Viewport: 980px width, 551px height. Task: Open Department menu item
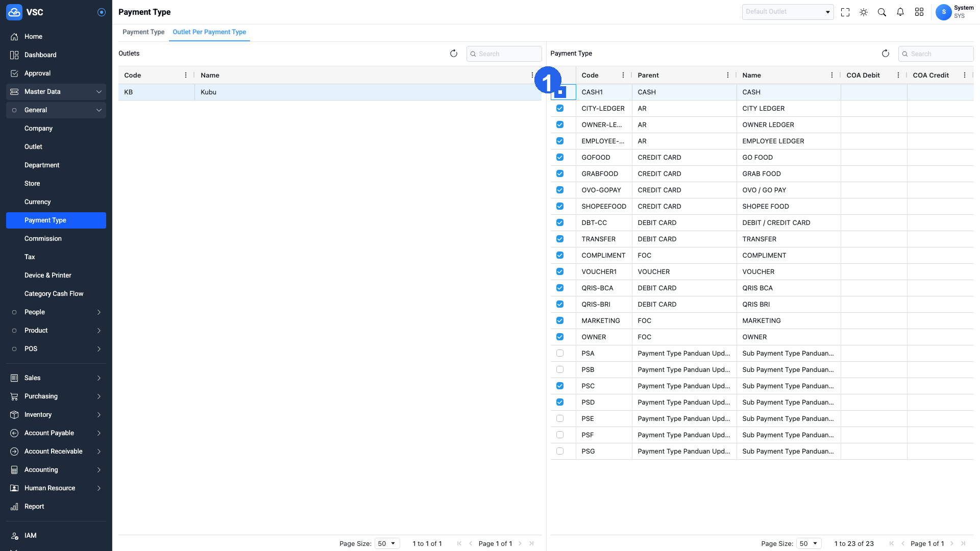(x=56, y=165)
